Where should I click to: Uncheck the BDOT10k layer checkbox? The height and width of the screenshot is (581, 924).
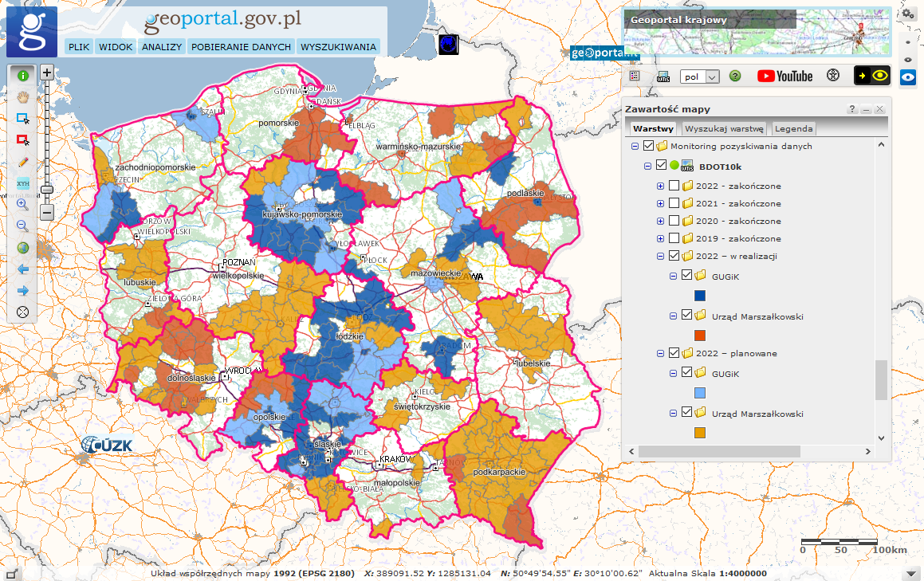tap(661, 166)
